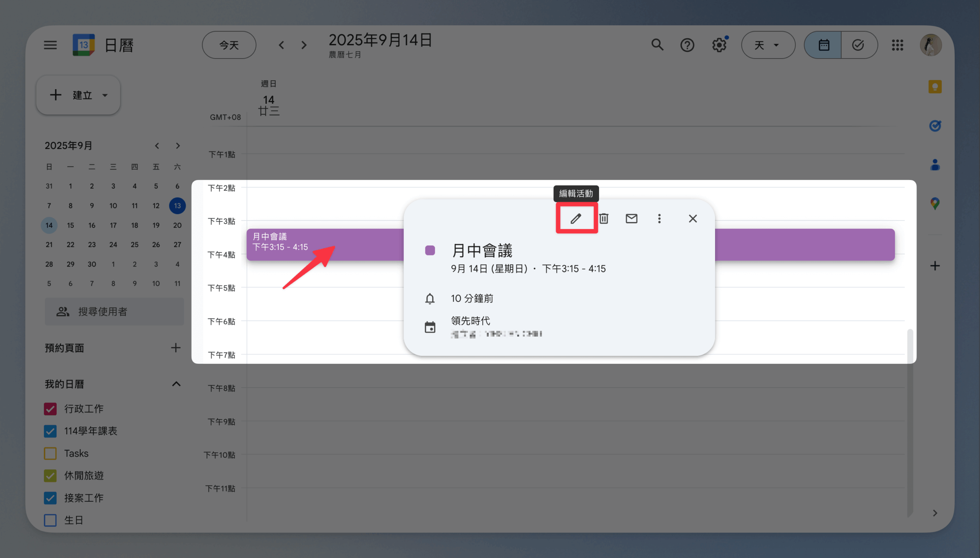The height and width of the screenshot is (558, 980).
Task: Expand the 建立 create dropdown
Action: [105, 95]
